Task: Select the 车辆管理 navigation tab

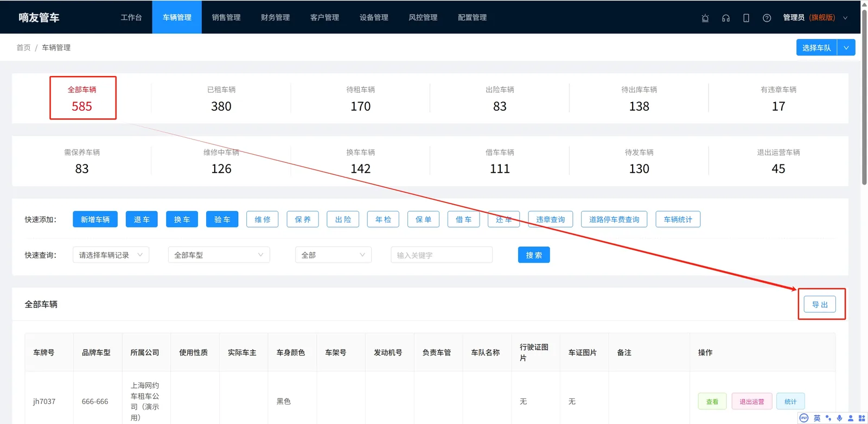Action: [177, 17]
